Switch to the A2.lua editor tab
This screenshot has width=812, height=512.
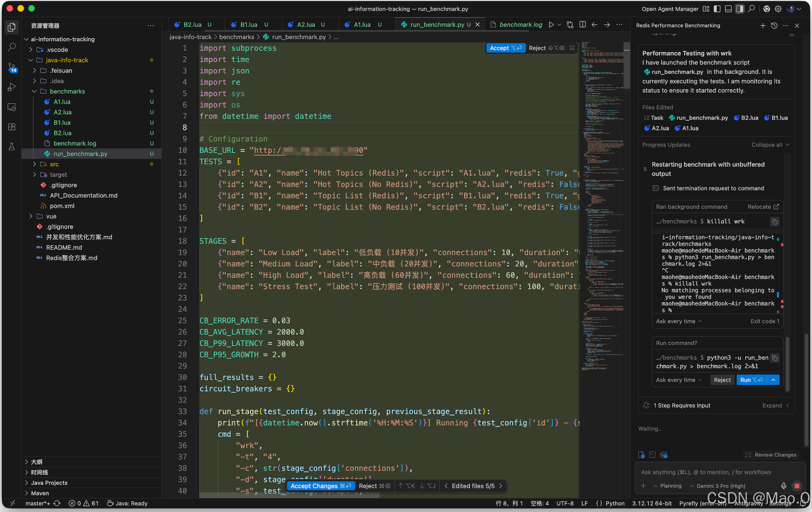(306, 25)
